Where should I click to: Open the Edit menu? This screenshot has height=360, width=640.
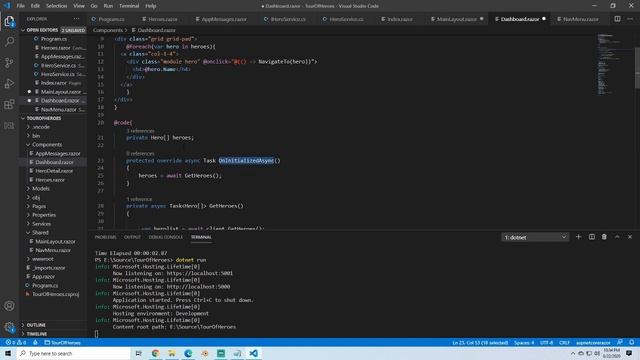click(36, 6)
